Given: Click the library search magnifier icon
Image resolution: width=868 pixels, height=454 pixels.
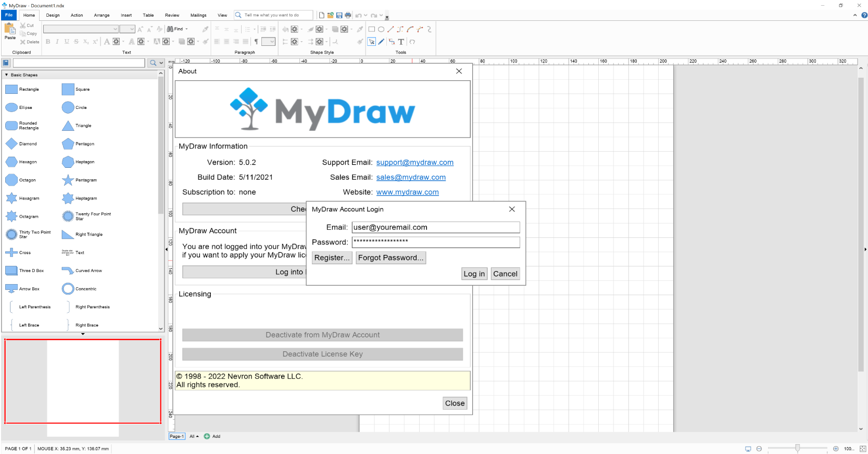Looking at the screenshot, I should tap(153, 63).
